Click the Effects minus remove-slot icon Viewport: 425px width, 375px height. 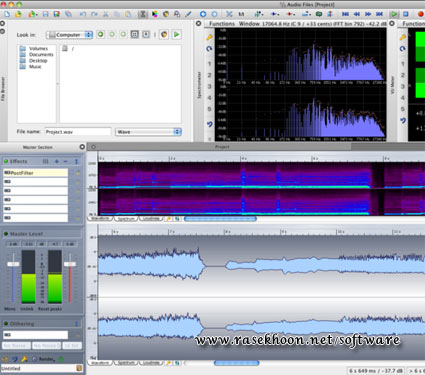[x=66, y=161]
